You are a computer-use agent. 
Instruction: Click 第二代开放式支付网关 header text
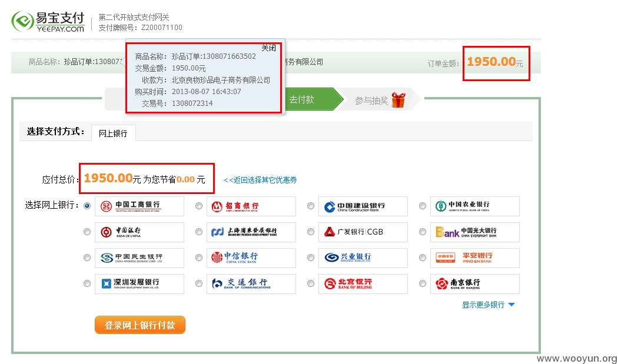pos(134,17)
